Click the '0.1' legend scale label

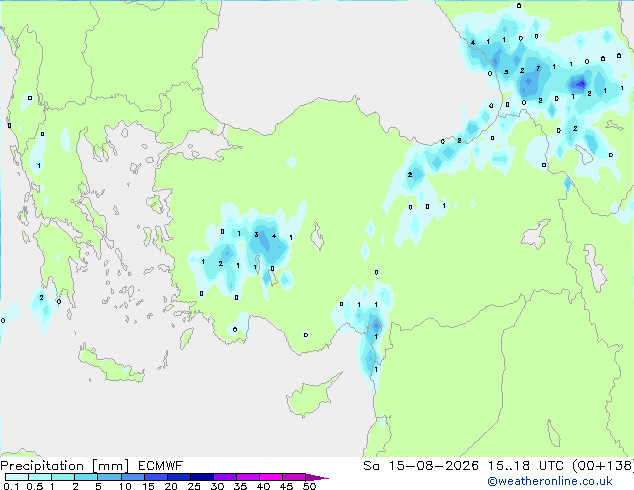[11, 486]
